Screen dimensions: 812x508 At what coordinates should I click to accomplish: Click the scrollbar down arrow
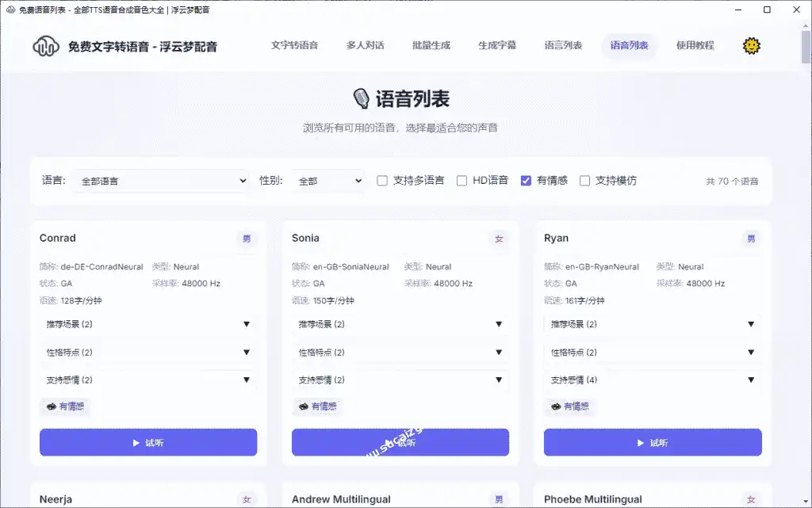pos(806,502)
